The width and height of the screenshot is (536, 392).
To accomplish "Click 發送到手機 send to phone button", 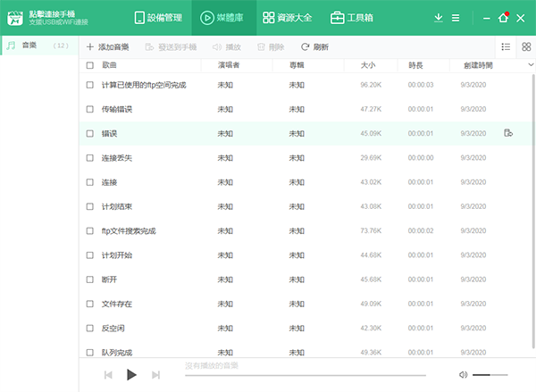I will click(171, 46).
